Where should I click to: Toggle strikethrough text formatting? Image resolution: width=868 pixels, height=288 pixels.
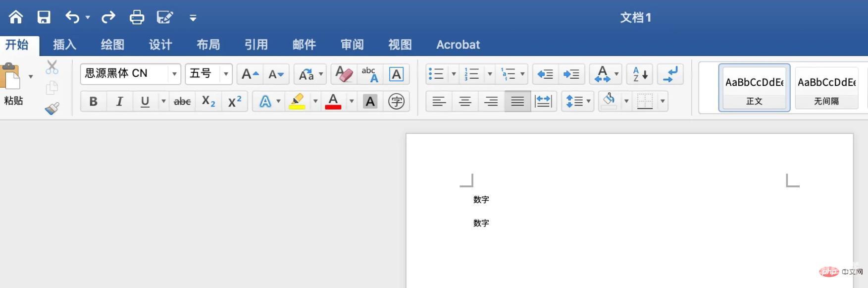[x=182, y=102]
